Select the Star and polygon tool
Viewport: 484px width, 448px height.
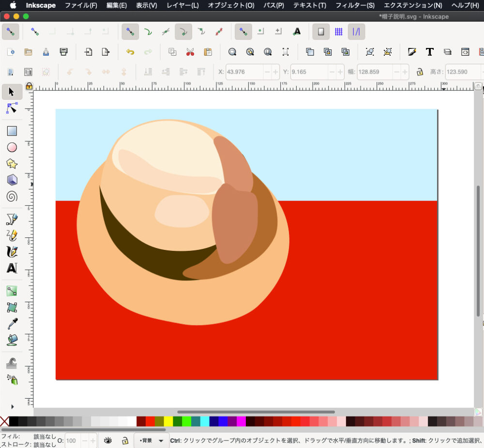coord(12,164)
